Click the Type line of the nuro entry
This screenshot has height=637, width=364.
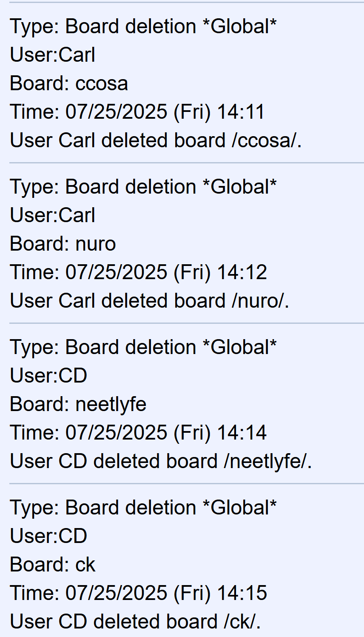pyautogui.click(x=143, y=187)
